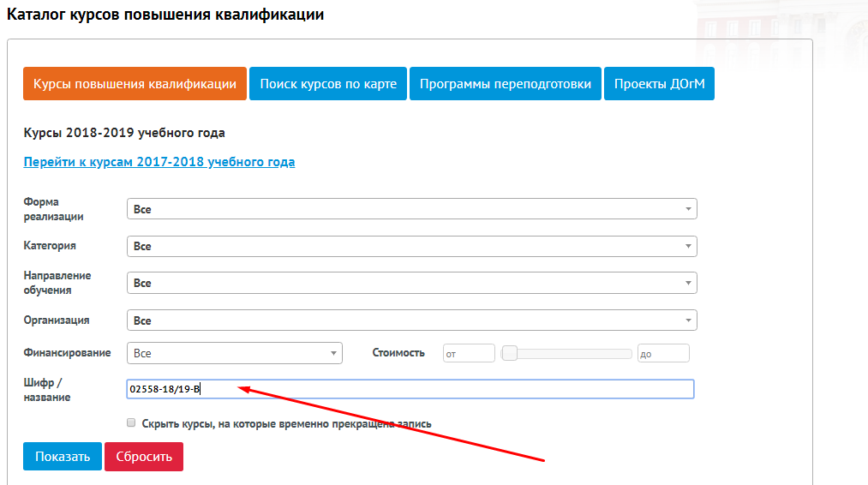Expand the Направление обучения dropdown
Image resolution: width=868 pixels, height=485 pixels.
[411, 283]
